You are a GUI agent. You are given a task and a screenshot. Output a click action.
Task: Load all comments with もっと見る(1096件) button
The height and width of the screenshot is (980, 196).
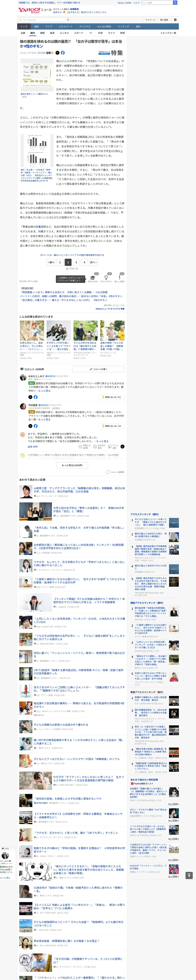tap(72, 465)
